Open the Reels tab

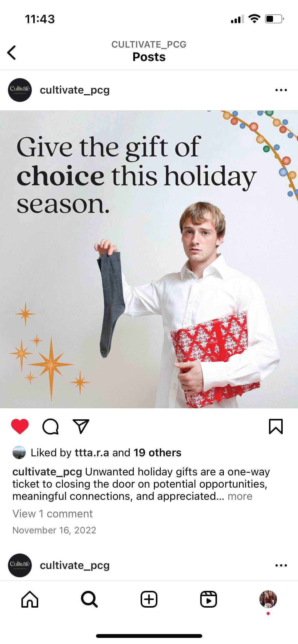point(209,599)
